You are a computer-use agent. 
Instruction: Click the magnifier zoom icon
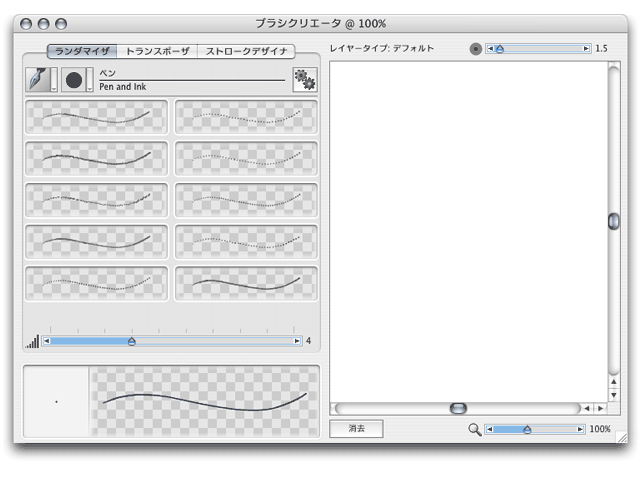tap(475, 429)
